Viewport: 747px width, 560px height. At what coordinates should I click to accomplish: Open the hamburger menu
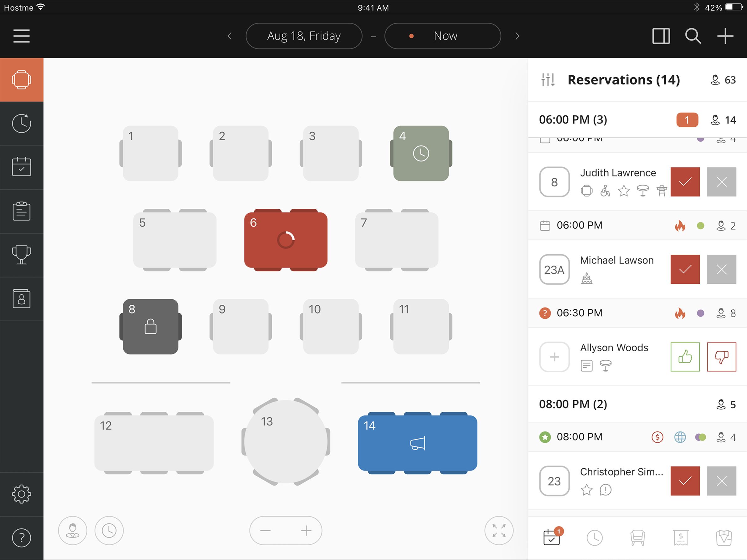tap(21, 36)
